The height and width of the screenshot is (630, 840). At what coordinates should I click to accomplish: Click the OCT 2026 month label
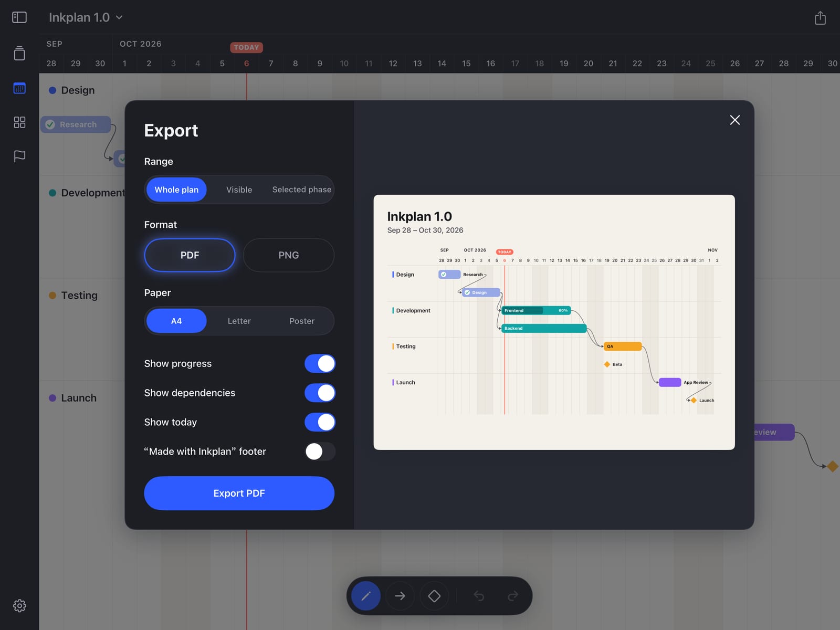pos(141,44)
